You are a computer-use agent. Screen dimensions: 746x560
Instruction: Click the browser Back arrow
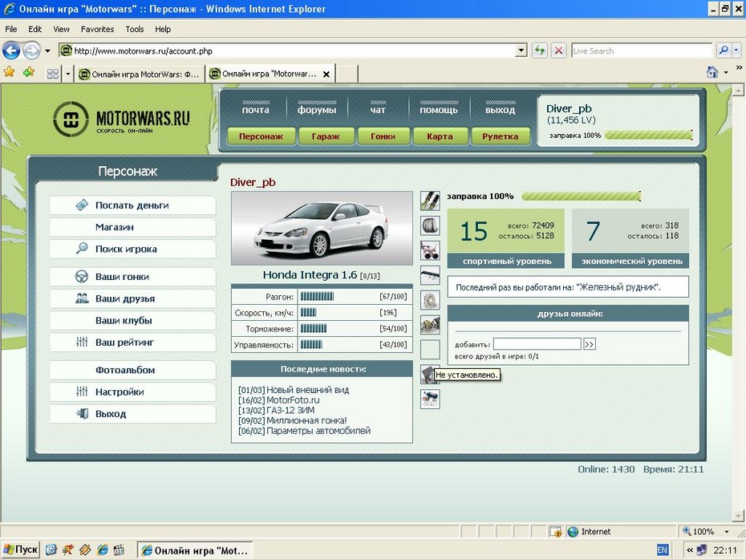11,51
